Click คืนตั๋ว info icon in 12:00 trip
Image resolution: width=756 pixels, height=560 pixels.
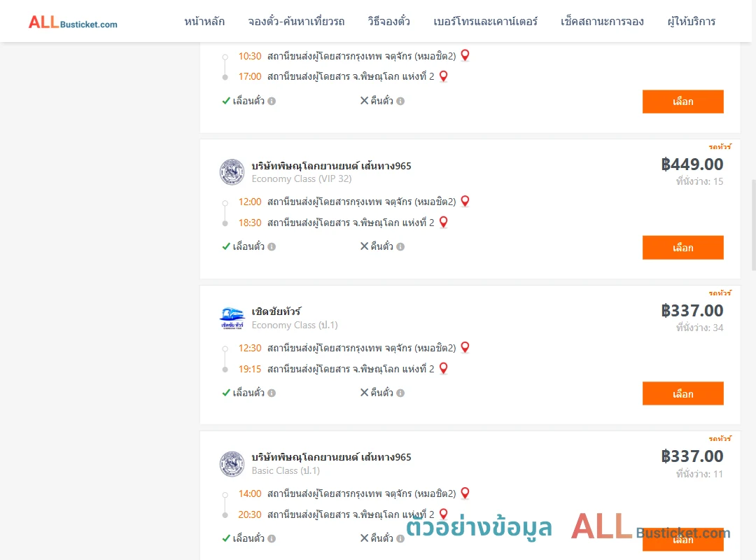point(400,247)
